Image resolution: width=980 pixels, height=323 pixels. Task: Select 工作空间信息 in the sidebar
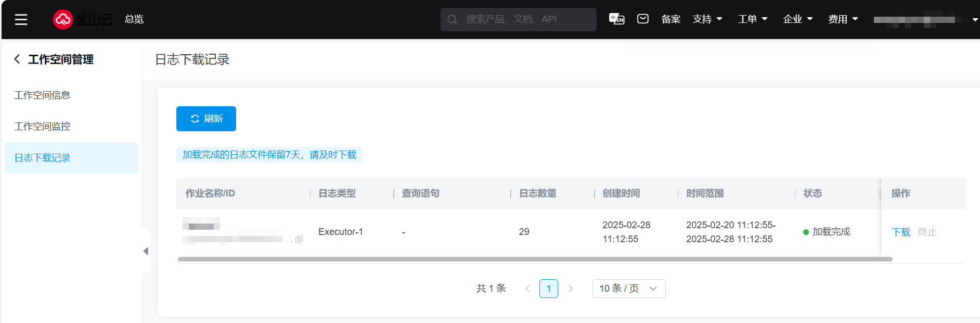click(42, 95)
